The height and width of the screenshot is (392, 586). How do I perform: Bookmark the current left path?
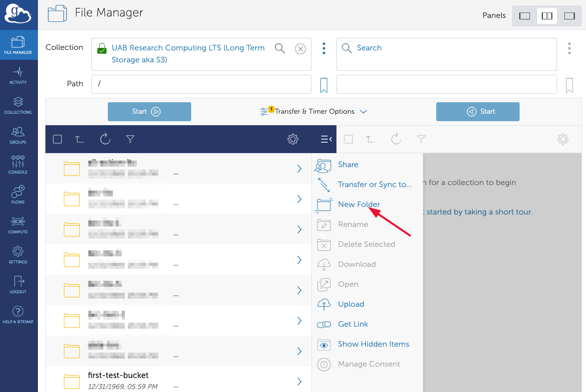pyautogui.click(x=323, y=85)
